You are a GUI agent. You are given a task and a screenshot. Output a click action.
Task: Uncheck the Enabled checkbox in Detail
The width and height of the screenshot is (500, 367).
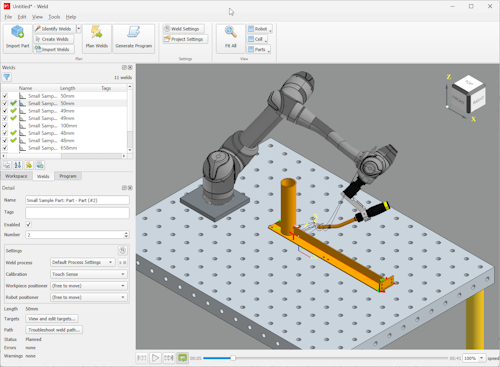click(x=28, y=224)
